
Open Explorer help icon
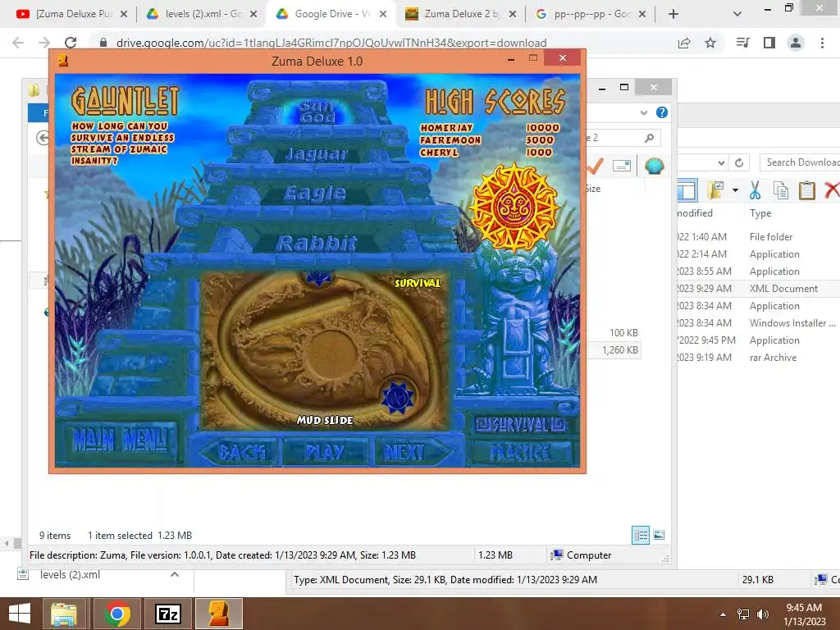point(662,112)
